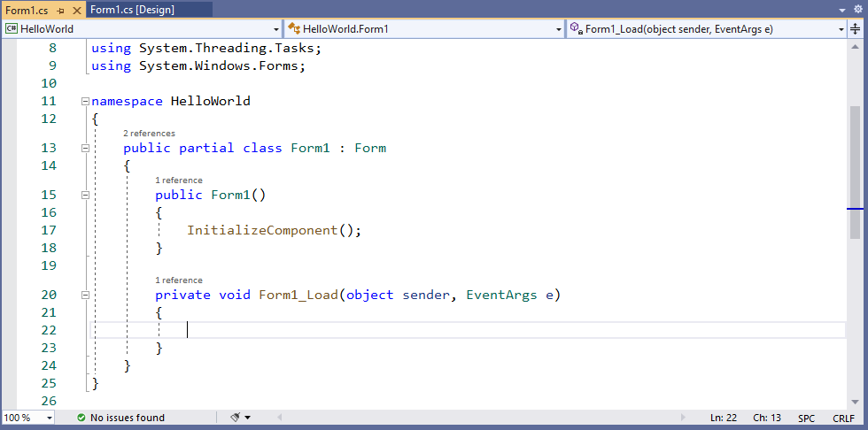The width and height of the screenshot is (868, 430).
Task: Click the 'Form' base class name
Action: (370, 148)
